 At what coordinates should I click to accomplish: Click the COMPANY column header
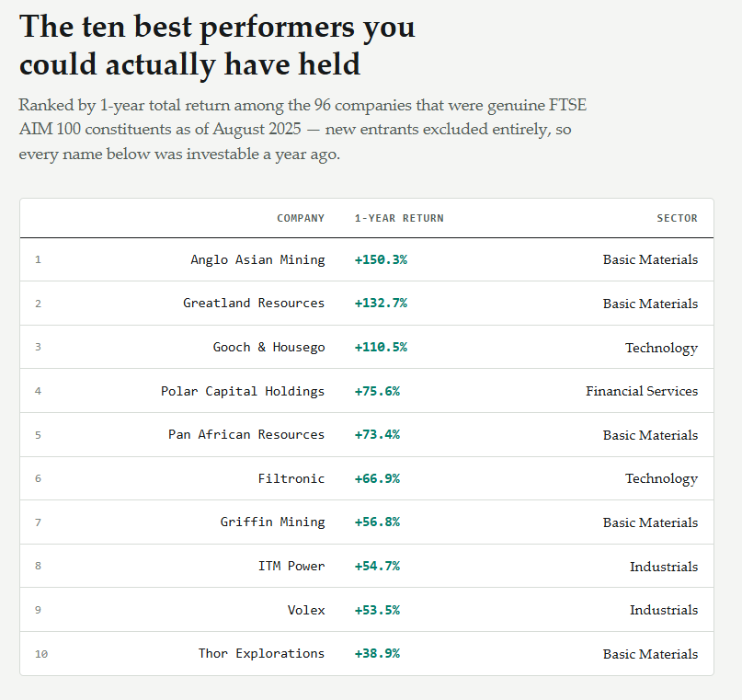[301, 218]
